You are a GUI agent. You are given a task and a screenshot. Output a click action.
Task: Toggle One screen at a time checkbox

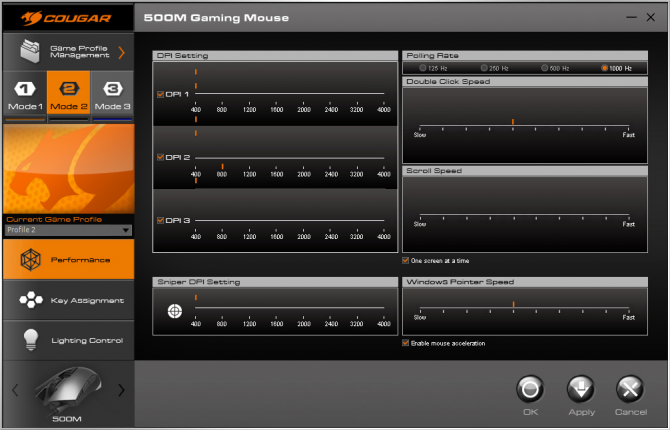406,260
